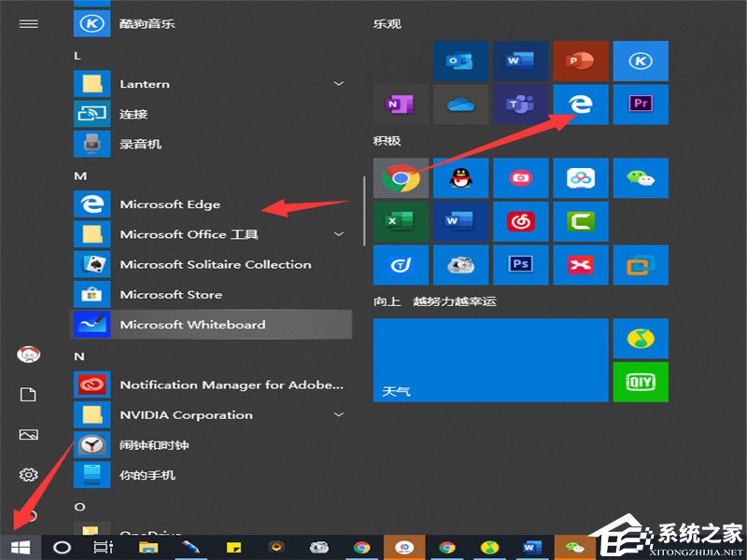
Task: Open the hamburger menu at top left
Action: pyautogui.click(x=28, y=23)
